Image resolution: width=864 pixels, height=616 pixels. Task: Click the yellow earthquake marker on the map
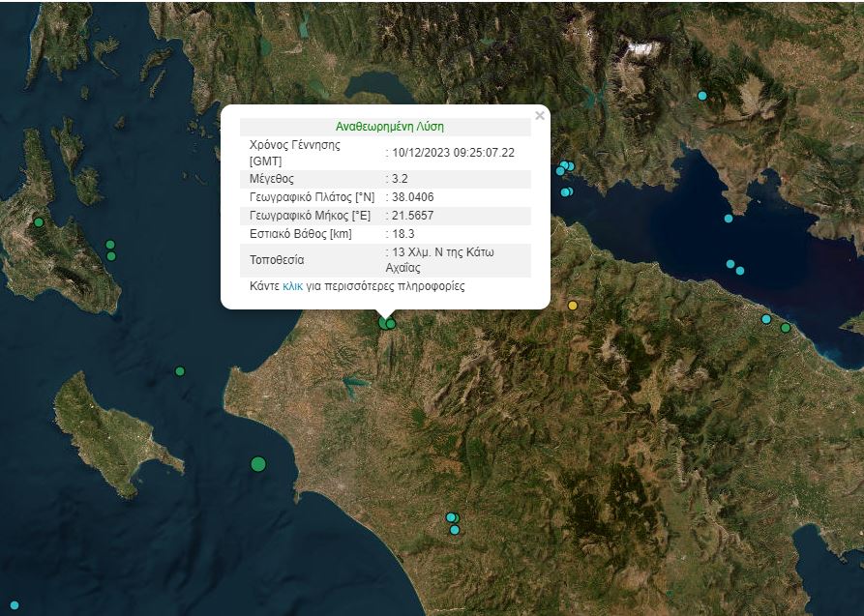pyautogui.click(x=572, y=306)
